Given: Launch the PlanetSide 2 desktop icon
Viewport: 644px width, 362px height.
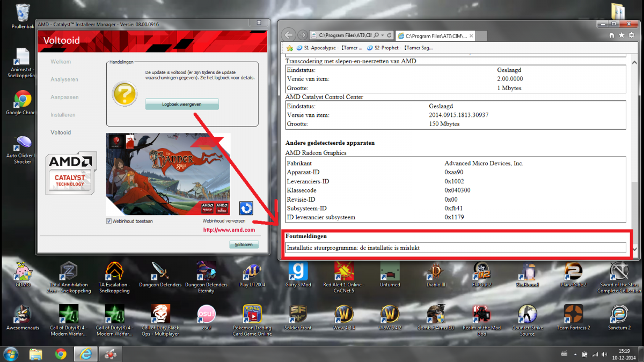Looking at the screenshot, I should 573,274.
